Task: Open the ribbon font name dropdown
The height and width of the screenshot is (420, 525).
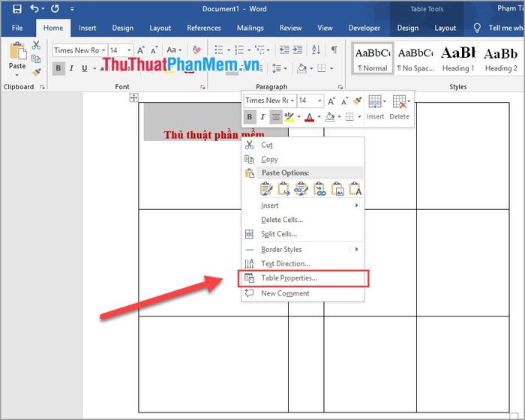Action: click(103, 50)
